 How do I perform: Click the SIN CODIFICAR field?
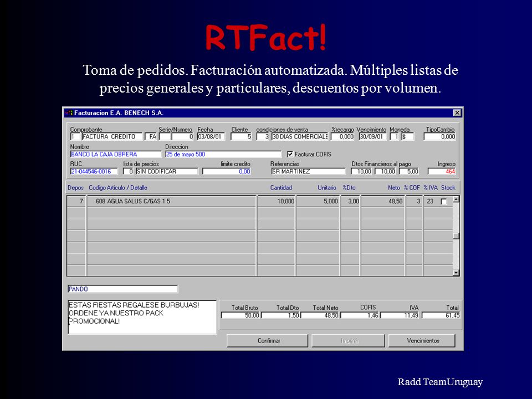pyautogui.click(x=167, y=171)
